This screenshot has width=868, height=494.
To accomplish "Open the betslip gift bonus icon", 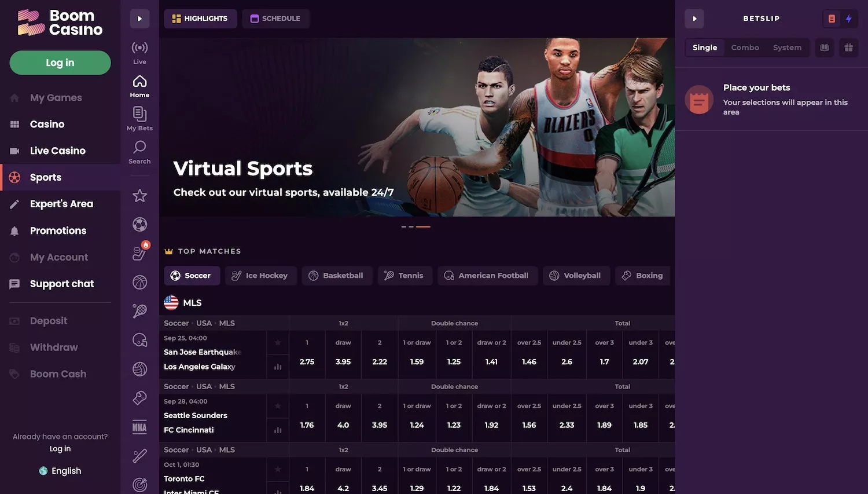I will pyautogui.click(x=848, y=47).
